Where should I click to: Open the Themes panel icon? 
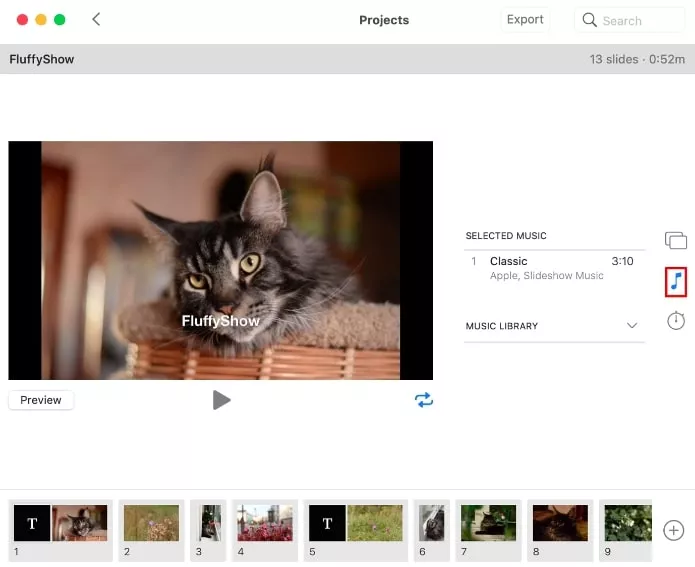pyautogui.click(x=675, y=241)
